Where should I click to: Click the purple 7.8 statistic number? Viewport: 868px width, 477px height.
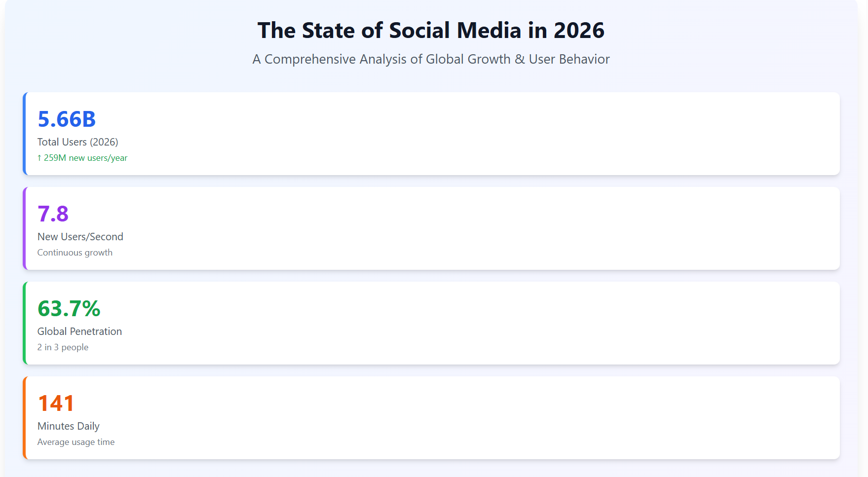point(53,214)
